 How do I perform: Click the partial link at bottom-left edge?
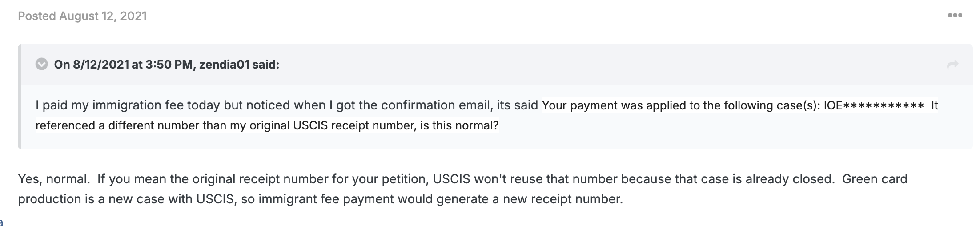[x=1, y=222]
